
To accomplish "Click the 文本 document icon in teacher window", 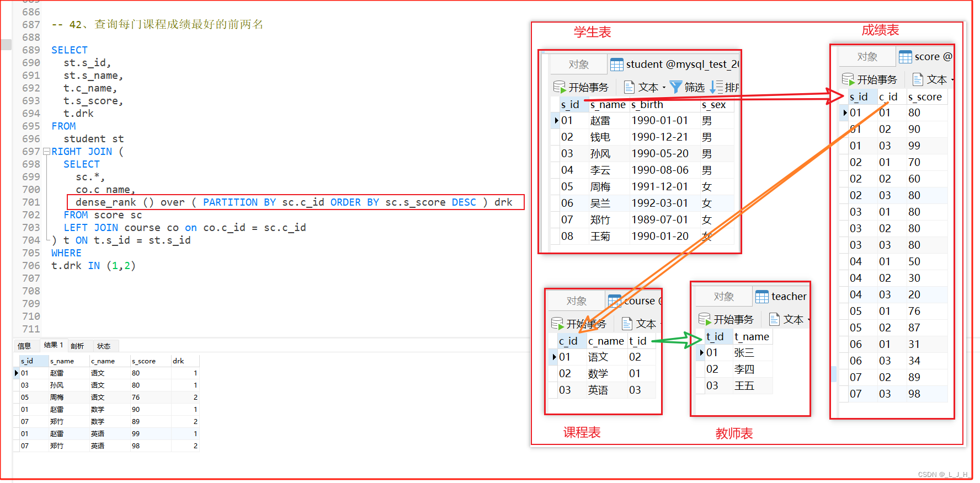I will pyautogui.click(x=774, y=319).
